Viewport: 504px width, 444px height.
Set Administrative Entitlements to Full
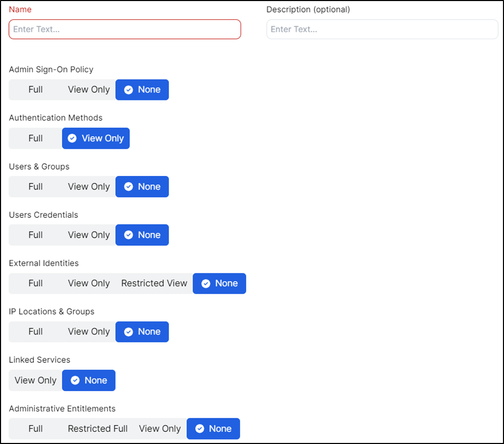(x=36, y=428)
